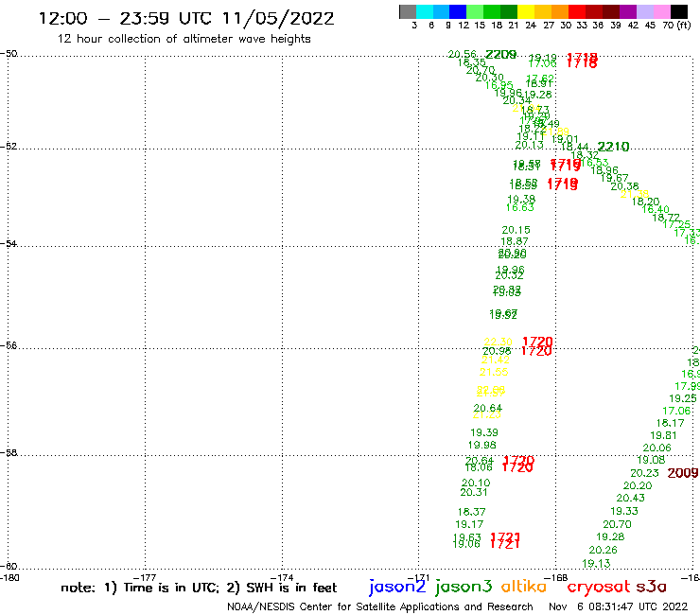Click the cyan legend color swatch
The height and width of the screenshot is (615, 700).
(424, 11)
